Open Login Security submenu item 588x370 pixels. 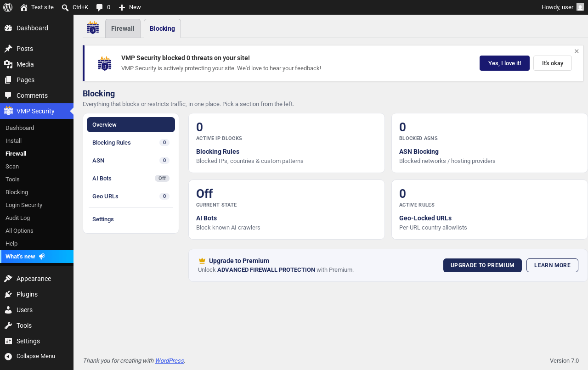[x=37, y=205]
